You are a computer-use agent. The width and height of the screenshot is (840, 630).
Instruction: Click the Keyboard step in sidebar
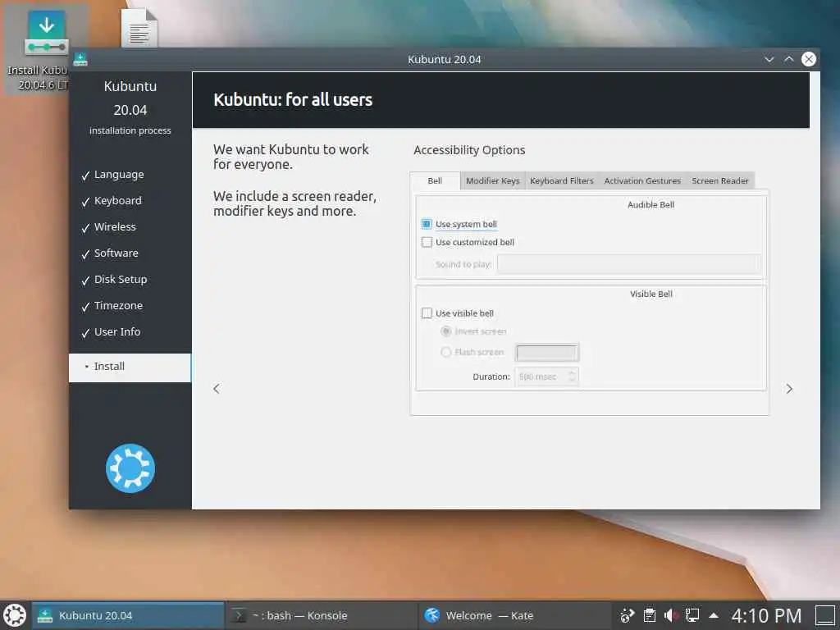118,201
